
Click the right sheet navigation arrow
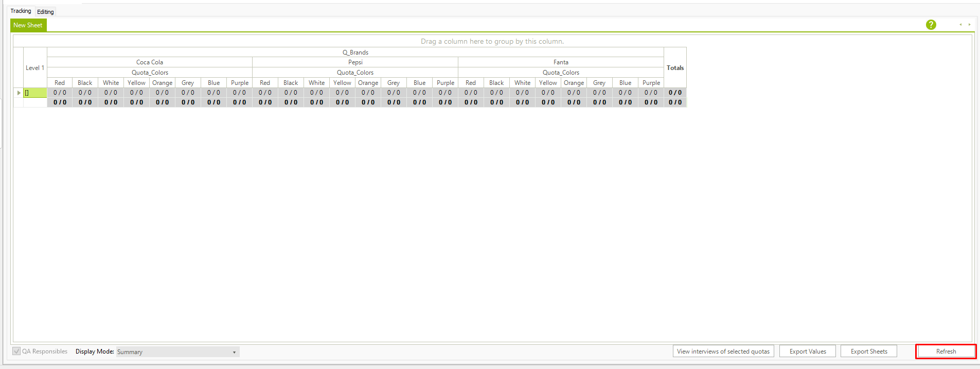pyautogui.click(x=969, y=25)
